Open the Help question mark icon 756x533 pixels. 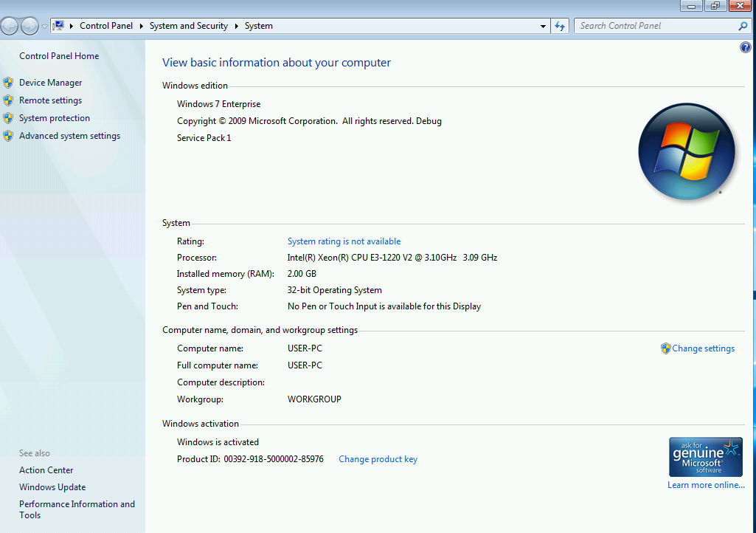point(746,47)
